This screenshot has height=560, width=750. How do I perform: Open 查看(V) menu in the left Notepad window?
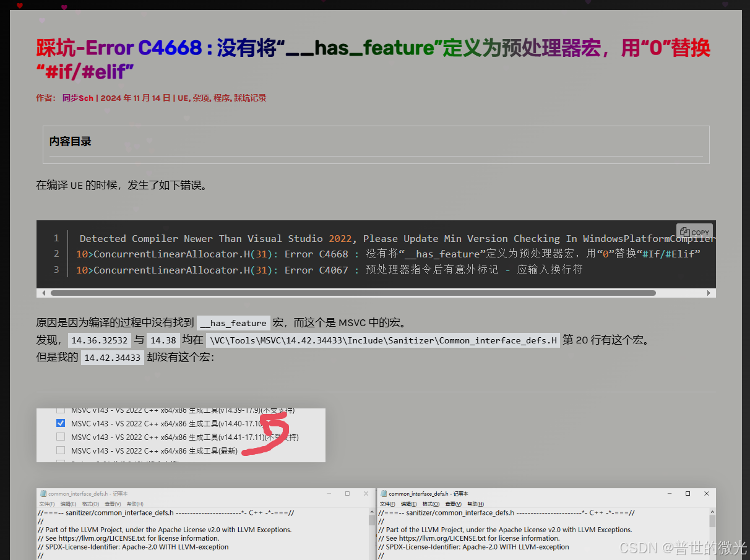(x=113, y=504)
